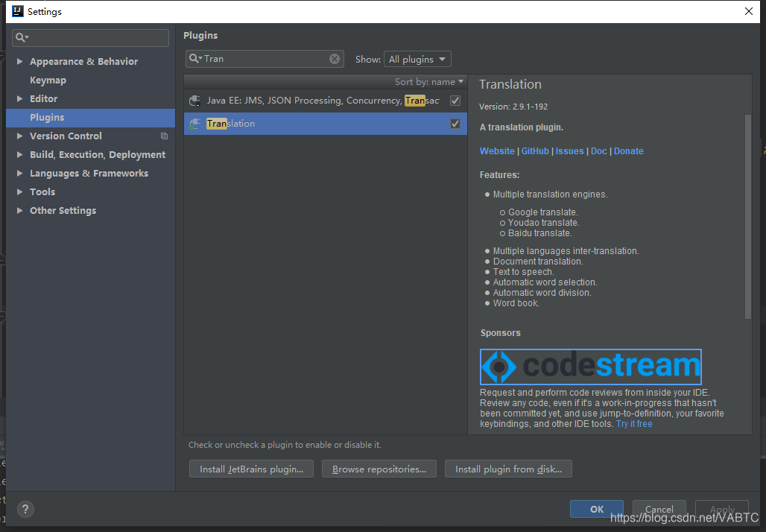Click the Java EE plugin icon
This screenshot has height=532, width=766.
coord(194,101)
